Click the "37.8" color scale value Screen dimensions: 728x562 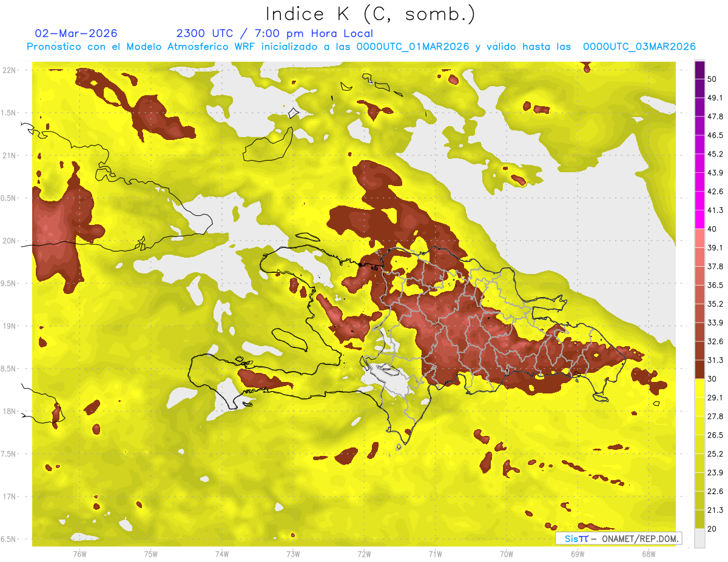(x=715, y=266)
